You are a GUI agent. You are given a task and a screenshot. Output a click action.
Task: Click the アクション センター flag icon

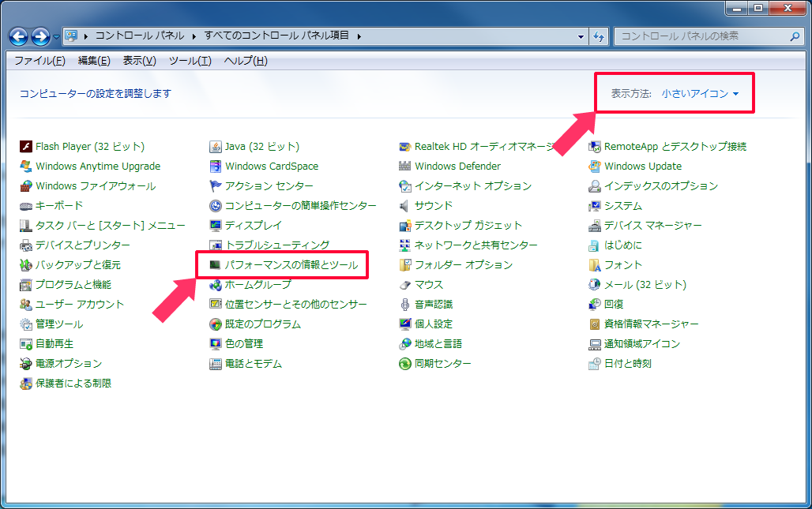pyautogui.click(x=216, y=185)
